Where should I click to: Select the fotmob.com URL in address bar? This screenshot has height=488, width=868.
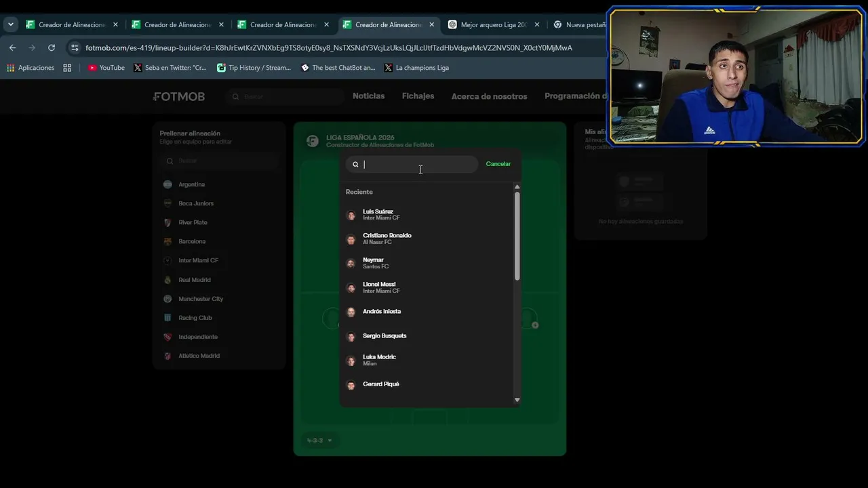tap(329, 47)
